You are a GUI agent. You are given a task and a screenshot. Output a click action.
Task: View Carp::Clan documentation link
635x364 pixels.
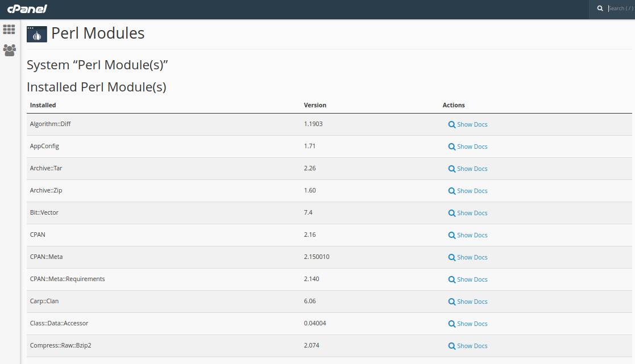pos(472,302)
